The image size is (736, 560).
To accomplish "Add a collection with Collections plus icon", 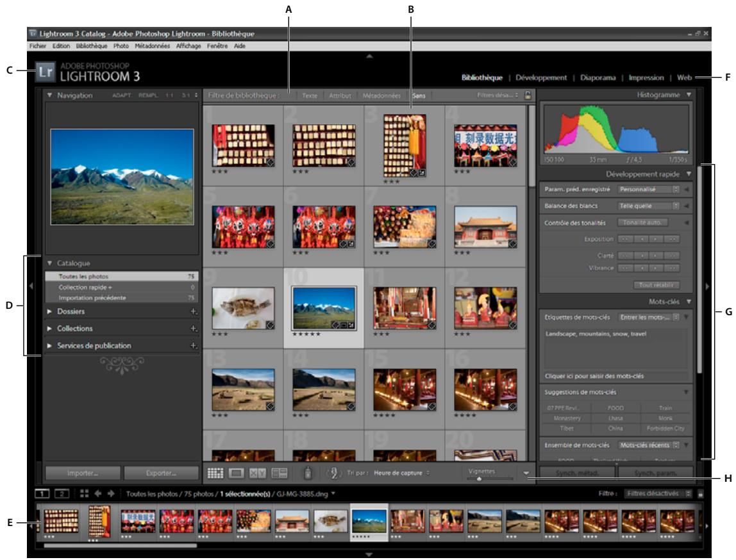I will (x=194, y=329).
